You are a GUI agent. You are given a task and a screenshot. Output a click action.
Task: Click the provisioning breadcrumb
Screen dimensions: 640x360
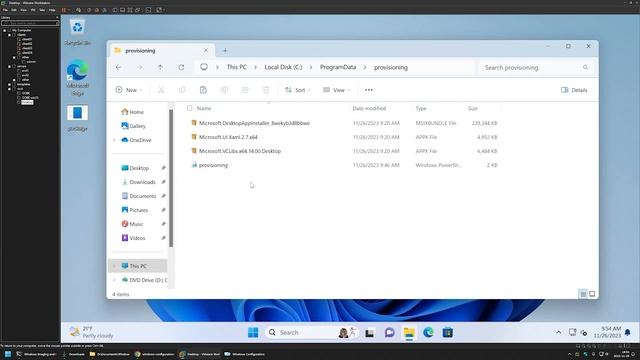tap(391, 67)
